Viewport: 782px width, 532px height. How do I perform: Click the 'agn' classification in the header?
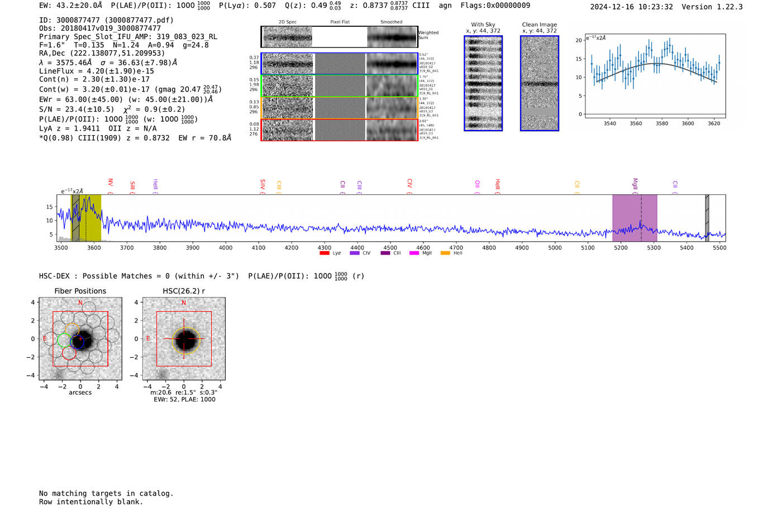tap(445, 6)
